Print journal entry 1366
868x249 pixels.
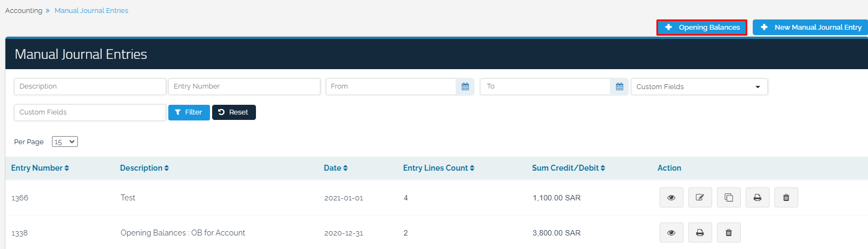pos(757,198)
